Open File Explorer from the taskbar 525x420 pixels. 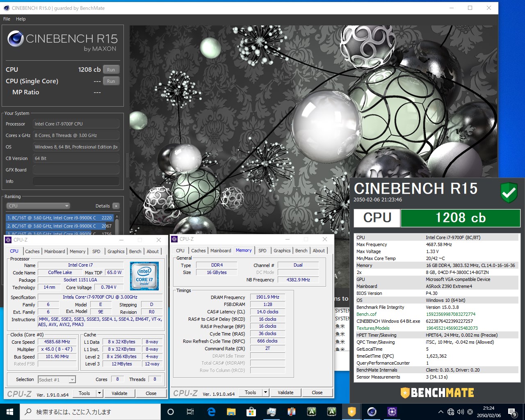(x=231, y=412)
